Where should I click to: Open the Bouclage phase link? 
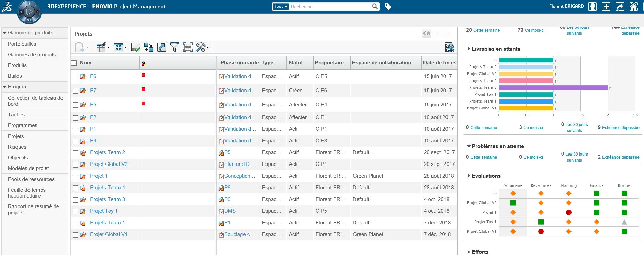point(239,234)
